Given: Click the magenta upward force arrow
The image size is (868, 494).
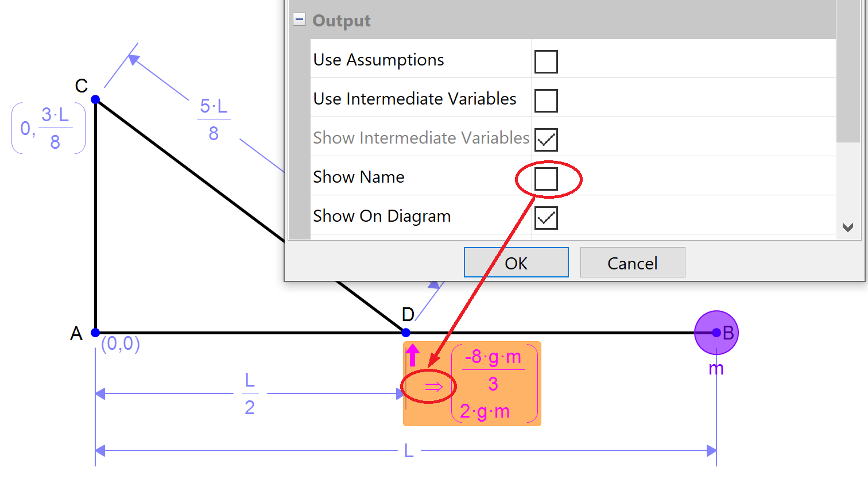Looking at the screenshot, I should tap(412, 354).
